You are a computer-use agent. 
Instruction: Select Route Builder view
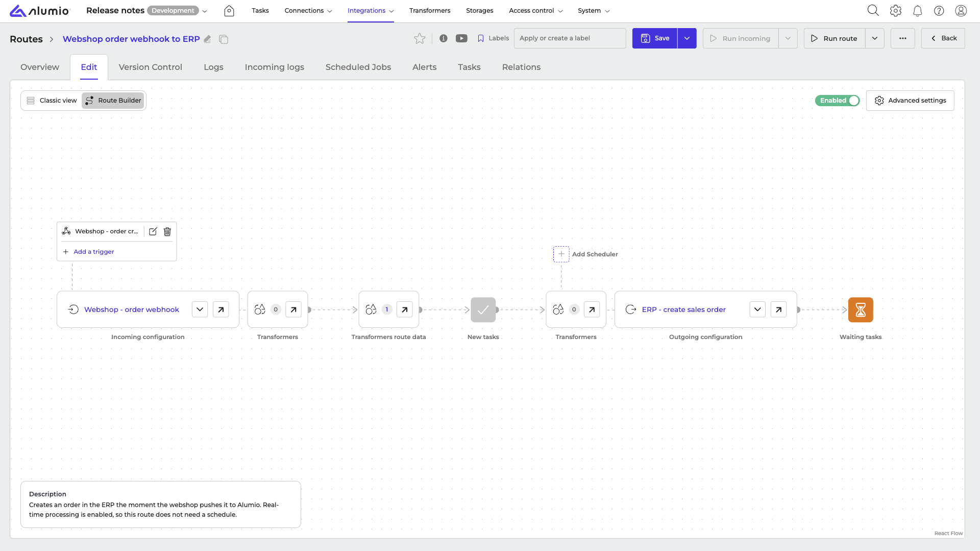pyautogui.click(x=113, y=101)
